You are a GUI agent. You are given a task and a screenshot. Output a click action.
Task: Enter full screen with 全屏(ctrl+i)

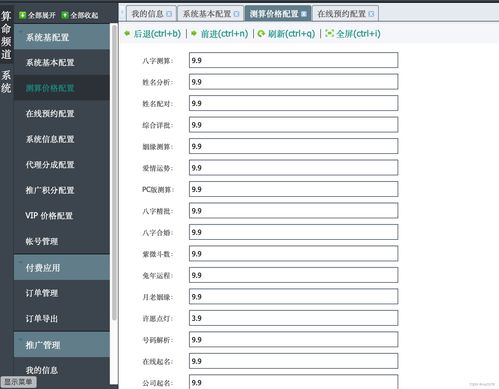click(x=353, y=34)
